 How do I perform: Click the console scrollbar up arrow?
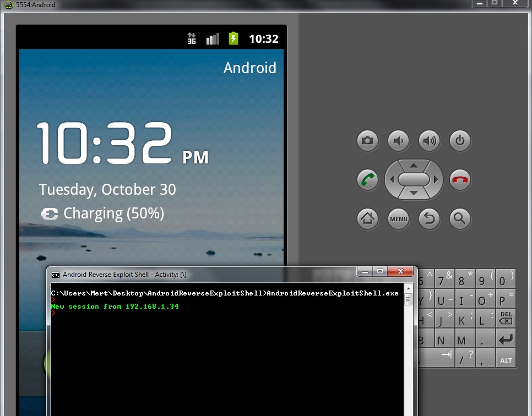(408, 288)
